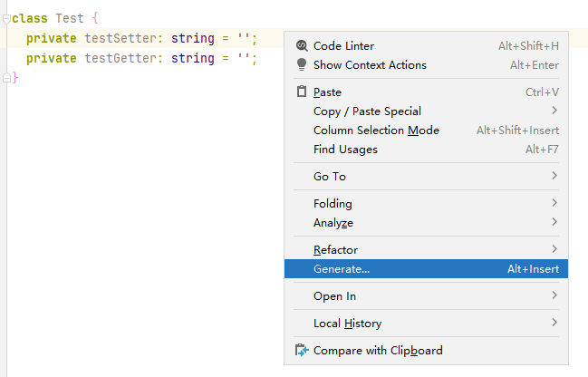Screen dimensions: 588x377
Task: Click the Show Context Actions lightbulb icon
Action: pos(302,64)
